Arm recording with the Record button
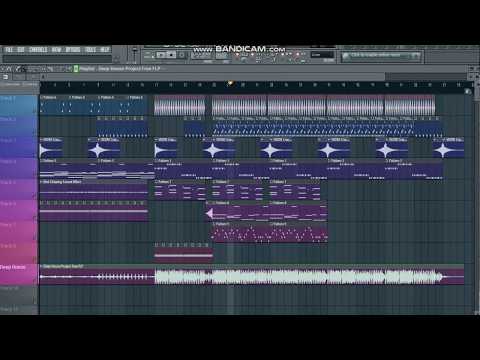Screen dimensions: 480x360 pos(182,54)
